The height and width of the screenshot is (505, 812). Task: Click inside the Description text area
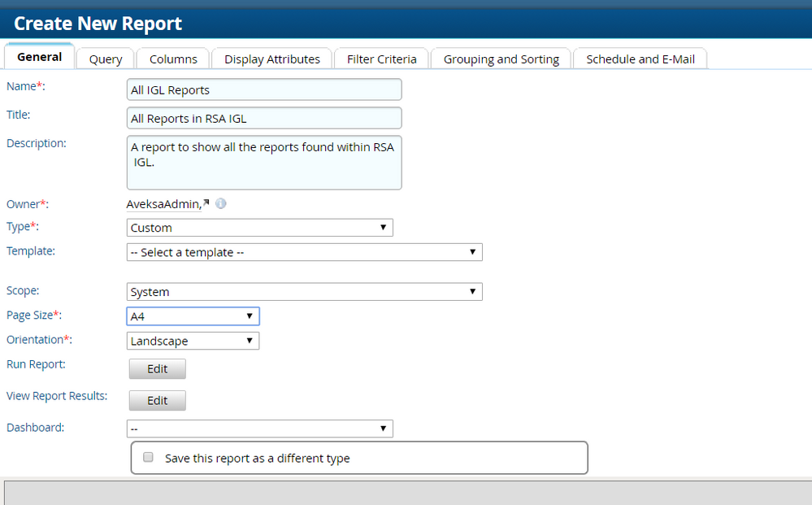264,163
